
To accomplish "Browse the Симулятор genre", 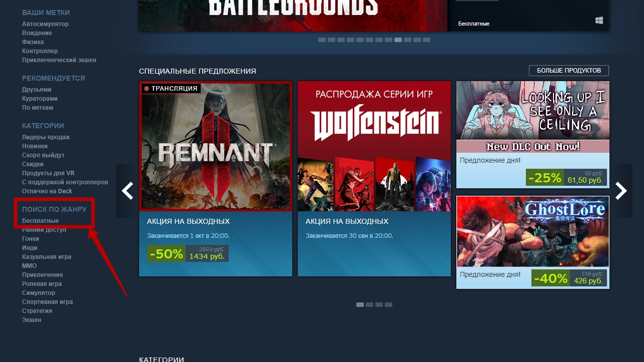I will [39, 293].
